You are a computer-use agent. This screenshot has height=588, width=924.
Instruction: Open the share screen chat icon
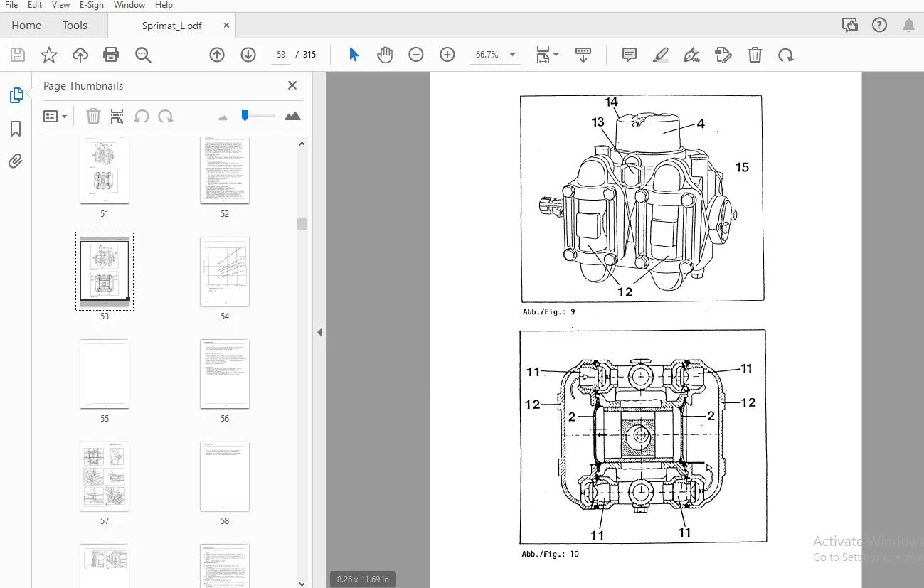[x=850, y=26]
